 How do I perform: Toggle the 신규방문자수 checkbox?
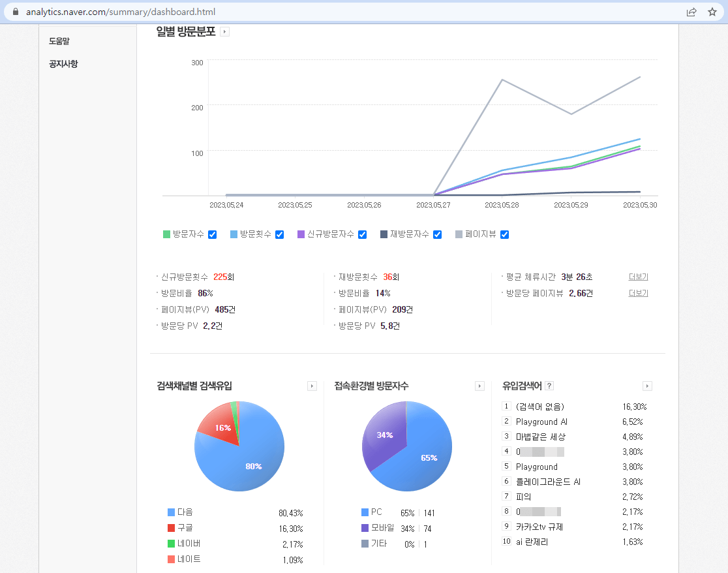point(362,234)
